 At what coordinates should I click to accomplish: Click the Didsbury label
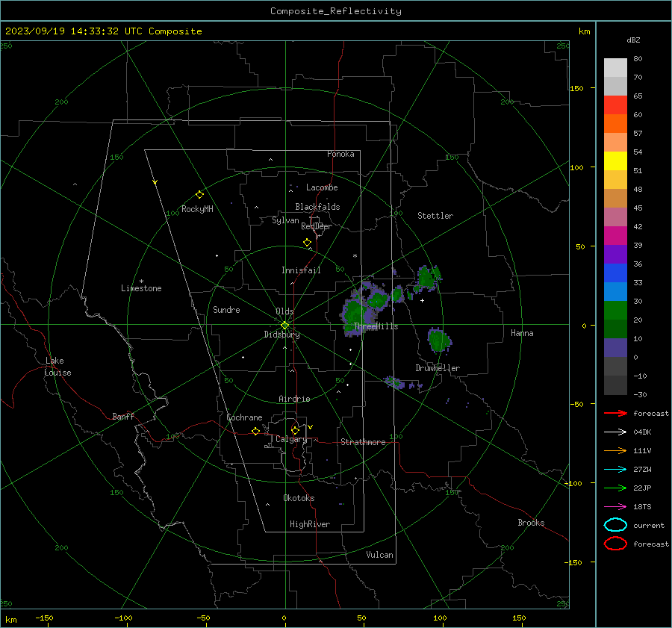coord(281,335)
